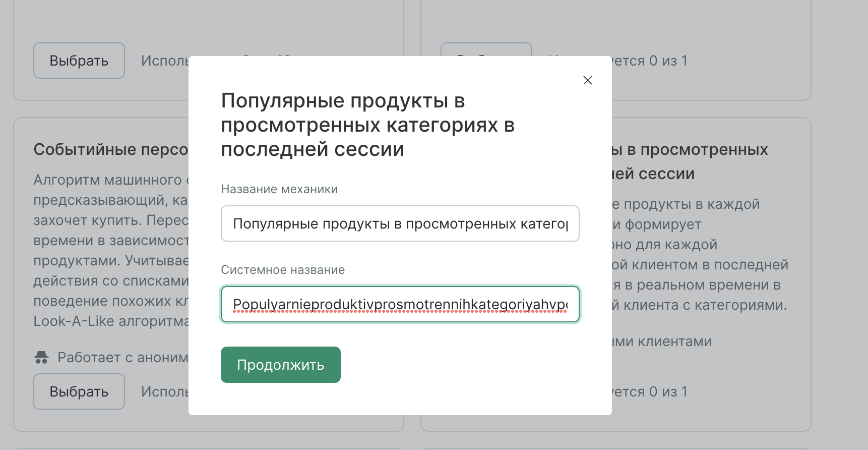Click Выбрать button under Событийные персо card

(x=79, y=391)
